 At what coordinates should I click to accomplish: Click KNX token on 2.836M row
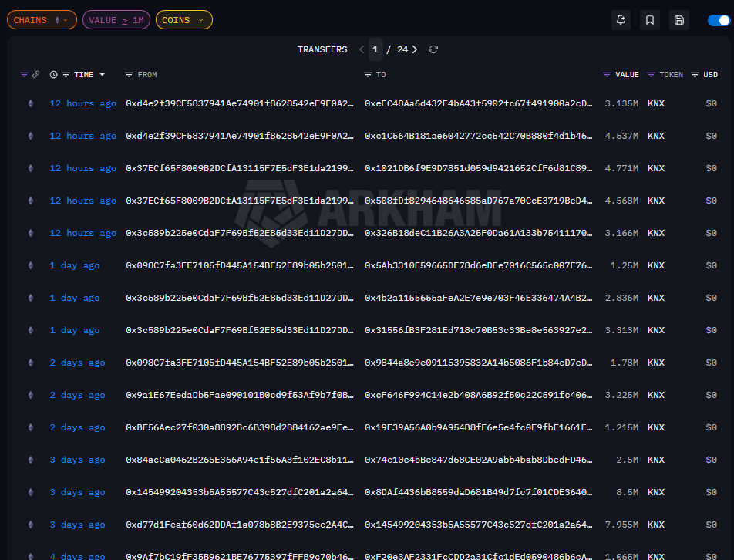point(656,298)
